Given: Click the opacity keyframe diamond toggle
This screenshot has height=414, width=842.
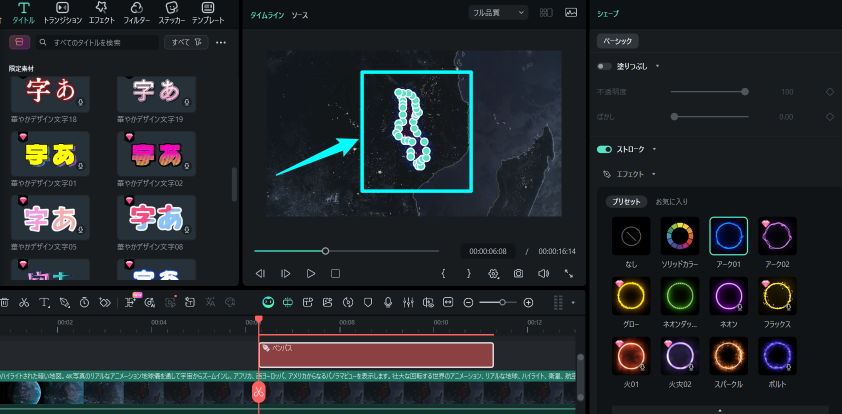Looking at the screenshot, I should point(829,91).
